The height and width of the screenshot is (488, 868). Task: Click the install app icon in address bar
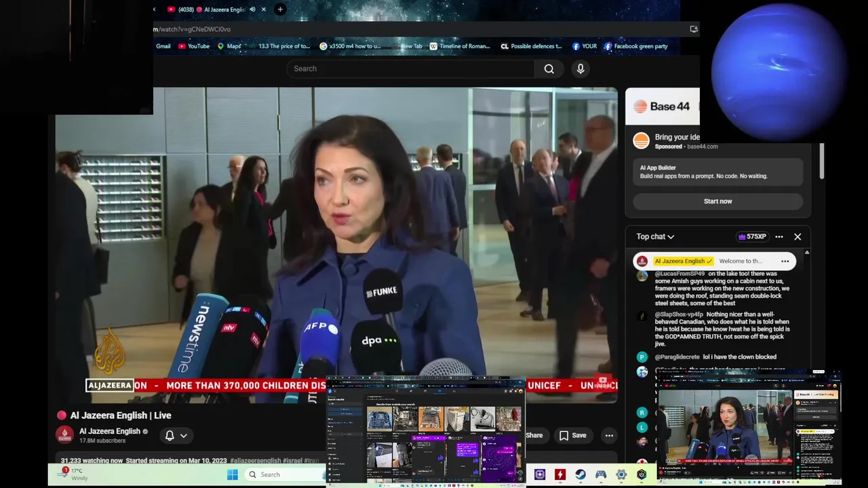click(x=693, y=29)
